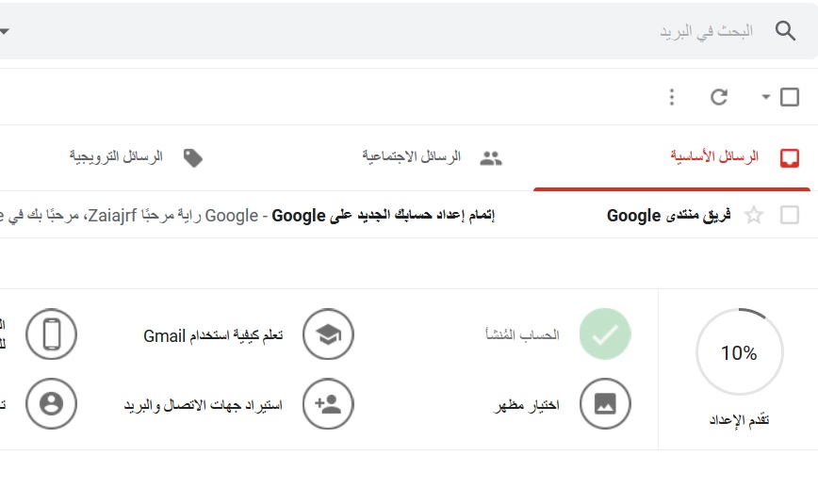The height and width of the screenshot is (504, 818).
Task: Open the three-dot more options menu
Action: click(672, 97)
